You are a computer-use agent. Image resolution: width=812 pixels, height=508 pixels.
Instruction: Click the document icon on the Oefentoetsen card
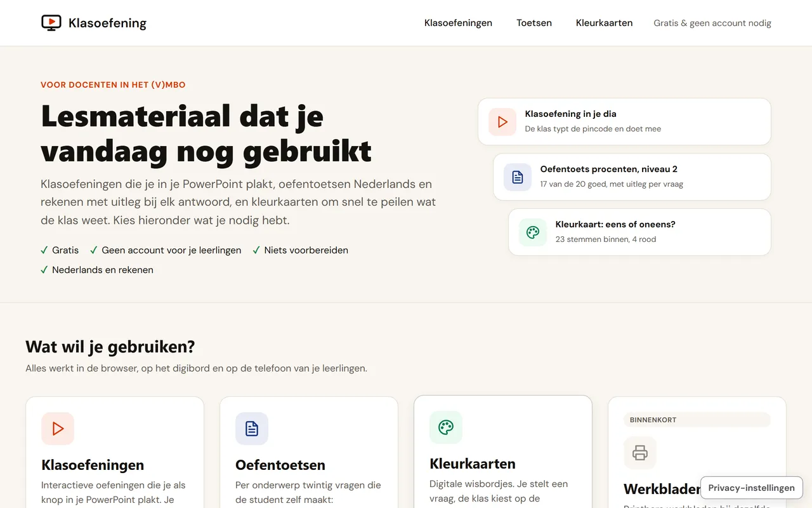tap(252, 429)
